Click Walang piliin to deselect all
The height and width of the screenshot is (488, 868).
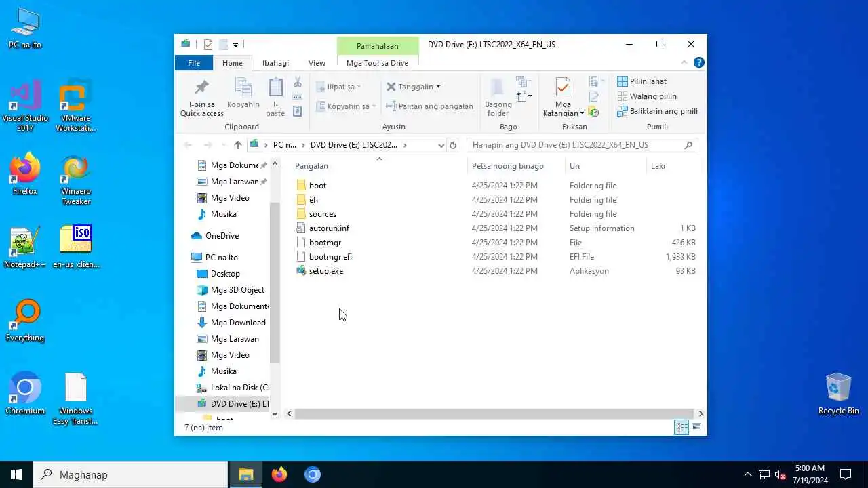point(646,96)
